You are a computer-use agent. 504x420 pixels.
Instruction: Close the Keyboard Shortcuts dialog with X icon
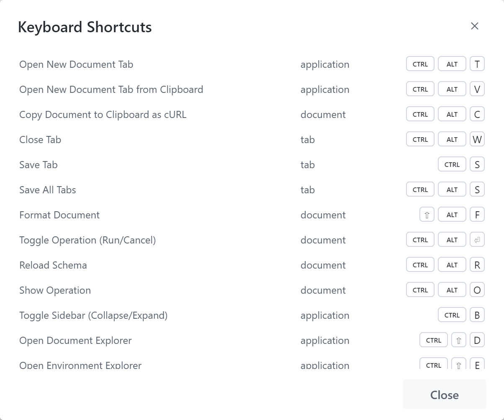click(x=474, y=26)
